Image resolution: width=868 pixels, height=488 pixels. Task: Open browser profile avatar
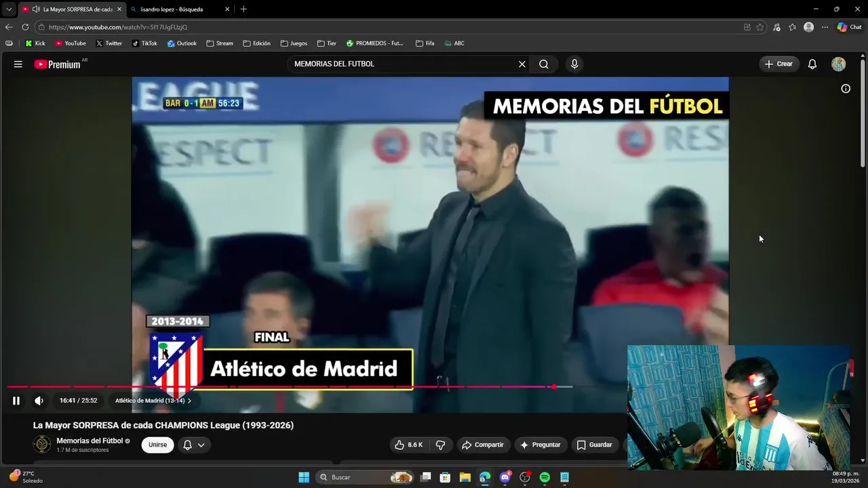click(808, 27)
